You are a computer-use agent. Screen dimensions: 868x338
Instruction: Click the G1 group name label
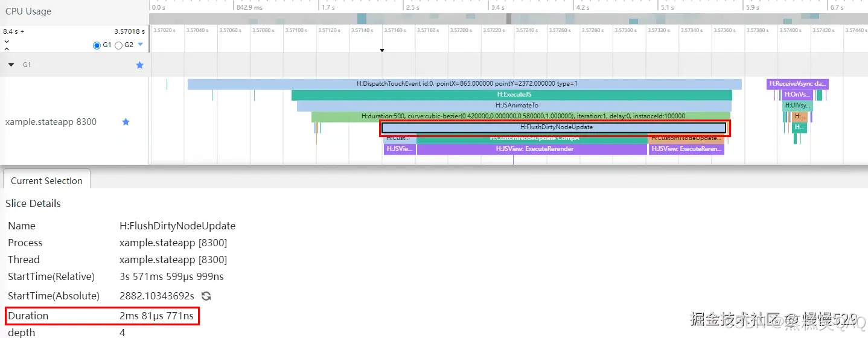pos(27,65)
